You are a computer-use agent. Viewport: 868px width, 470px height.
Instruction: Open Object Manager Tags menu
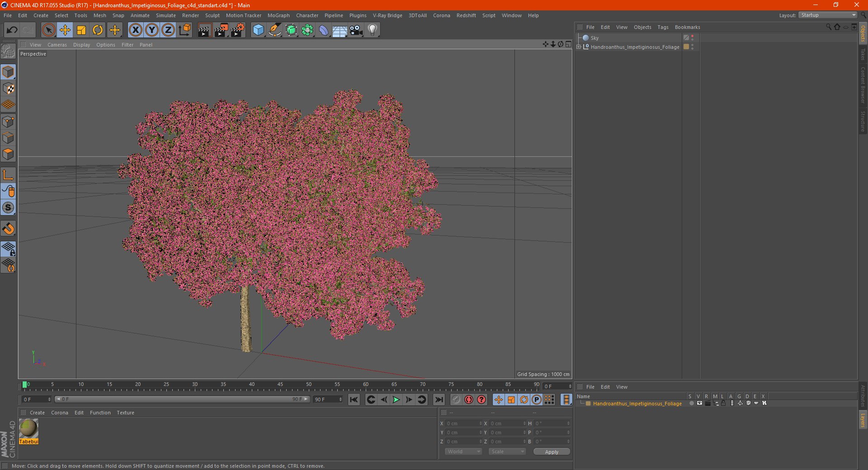(x=663, y=27)
